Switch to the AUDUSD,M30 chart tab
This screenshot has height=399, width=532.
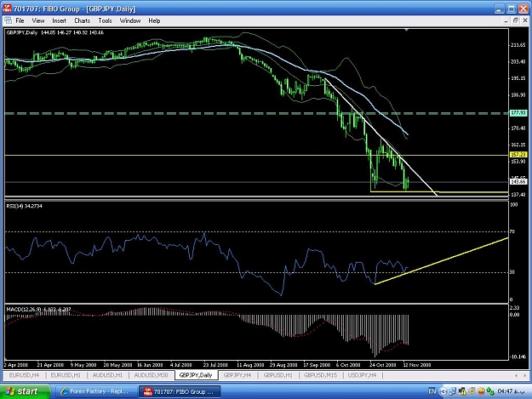pyautogui.click(x=151, y=375)
